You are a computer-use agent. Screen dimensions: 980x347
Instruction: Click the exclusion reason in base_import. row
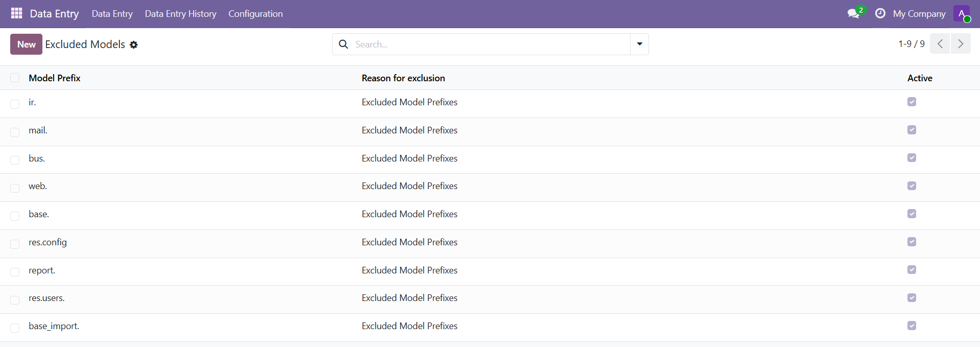tap(409, 326)
